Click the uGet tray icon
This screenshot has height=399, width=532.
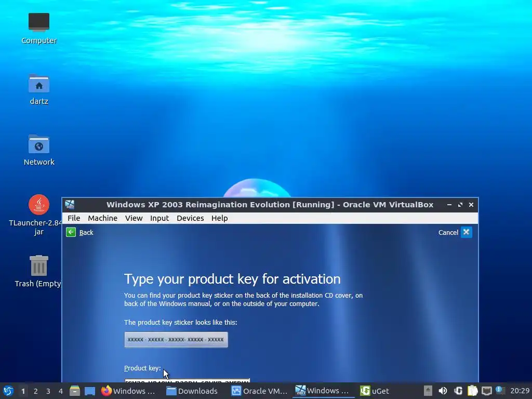tap(458, 391)
